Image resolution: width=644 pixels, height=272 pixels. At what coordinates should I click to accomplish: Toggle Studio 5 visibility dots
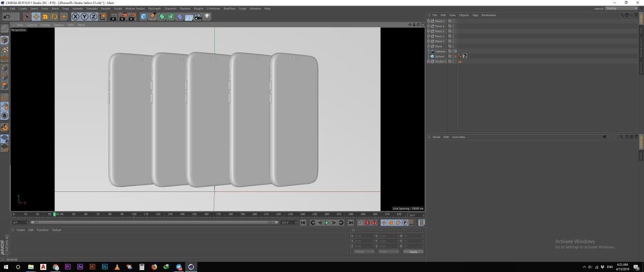tap(453, 61)
